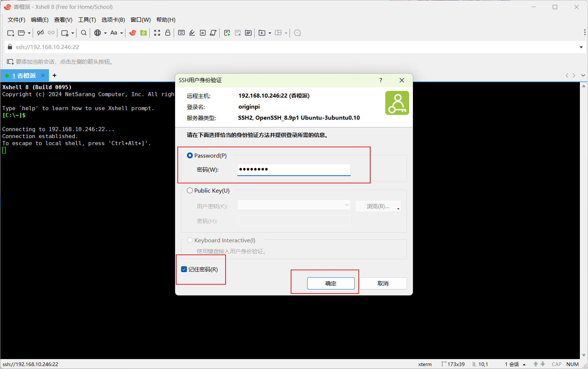The height and width of the screenshot is (369, 588).
Task: Click the text lines log toolbar icon
Action: tap(248, 33)
